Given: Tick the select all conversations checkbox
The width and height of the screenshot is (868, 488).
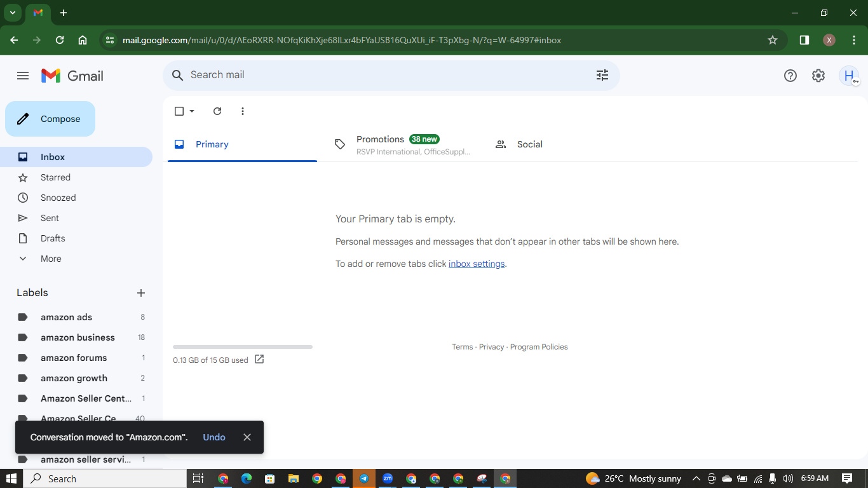Looking at the screenshot, I should tap(179, 111).
